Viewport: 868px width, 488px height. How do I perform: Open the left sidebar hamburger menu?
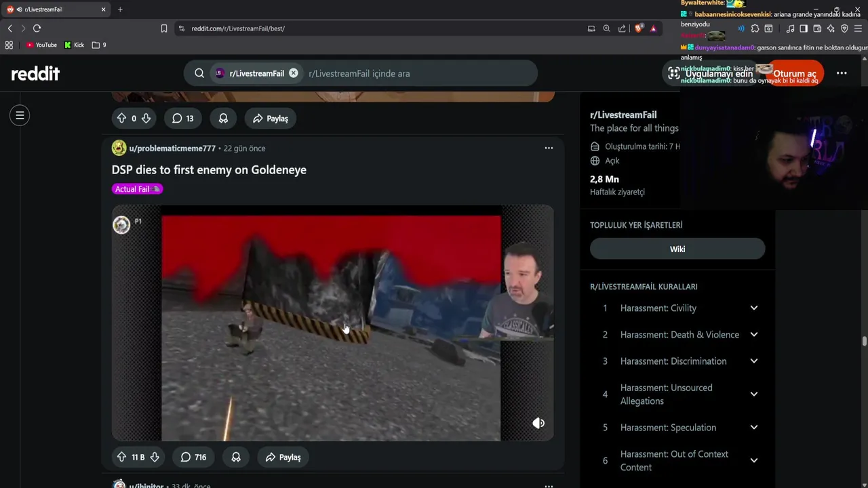tap(20, 116)
